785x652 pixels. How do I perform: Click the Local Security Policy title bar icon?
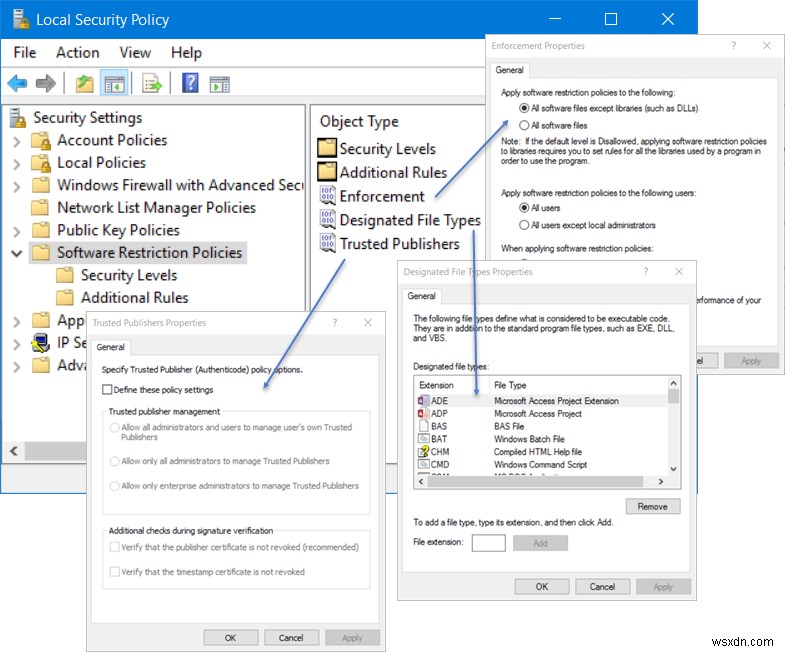pos(21,19)
